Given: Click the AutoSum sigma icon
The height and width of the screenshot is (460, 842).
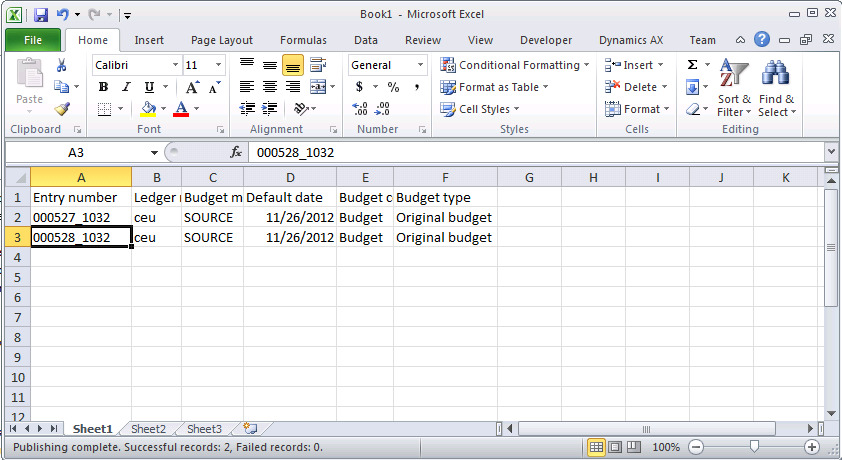Looking at the screenshot, I should coord(692,65).
